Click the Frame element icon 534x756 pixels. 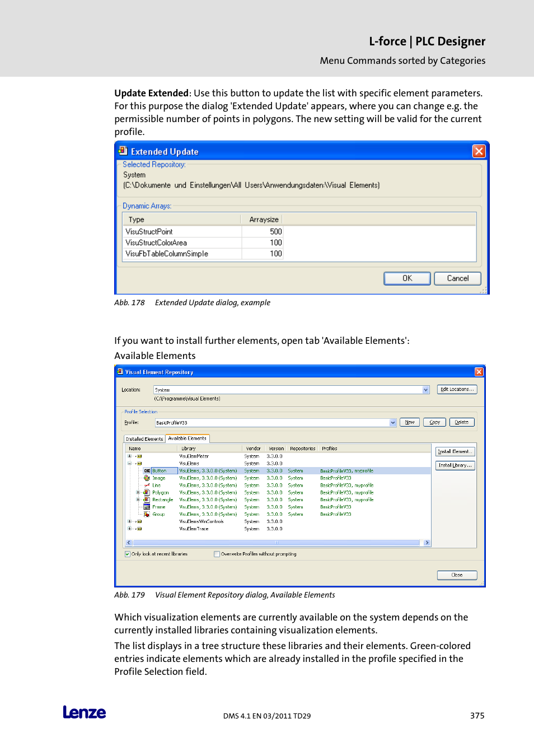147,507
